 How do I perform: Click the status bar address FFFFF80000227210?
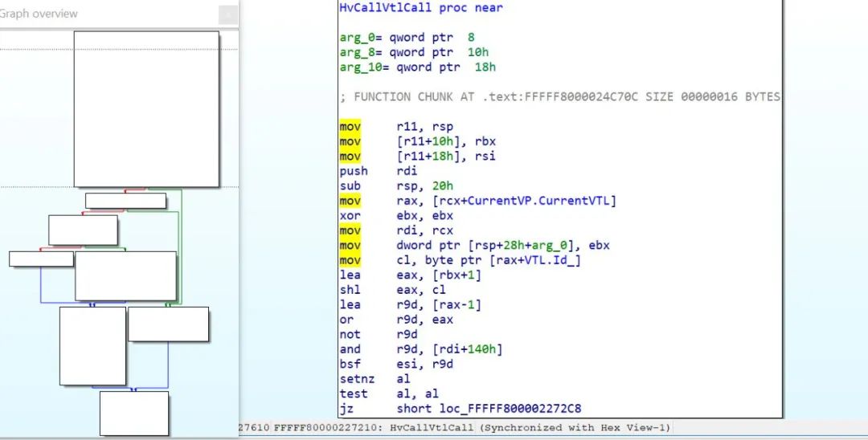coord(328,428)
